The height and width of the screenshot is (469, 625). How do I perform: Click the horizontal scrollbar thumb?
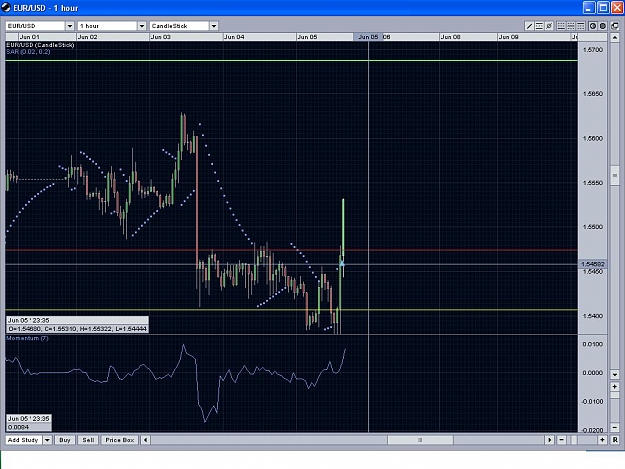click(420, 440)
